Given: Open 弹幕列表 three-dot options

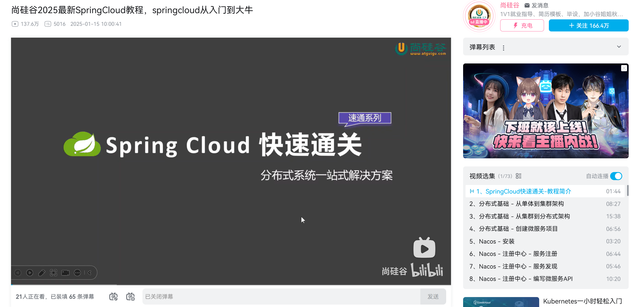Looking at the screenshot, I should pos(503,48).
